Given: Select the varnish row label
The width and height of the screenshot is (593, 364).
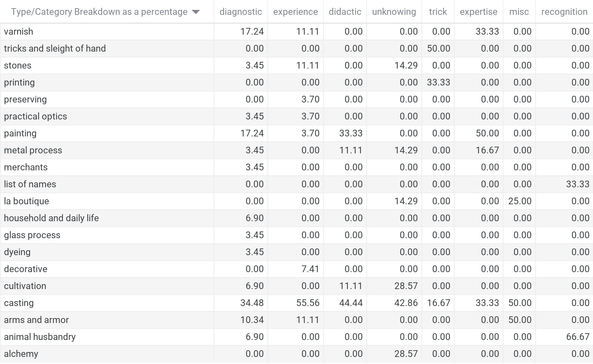Looking at the screenshot, I should 18,31.
